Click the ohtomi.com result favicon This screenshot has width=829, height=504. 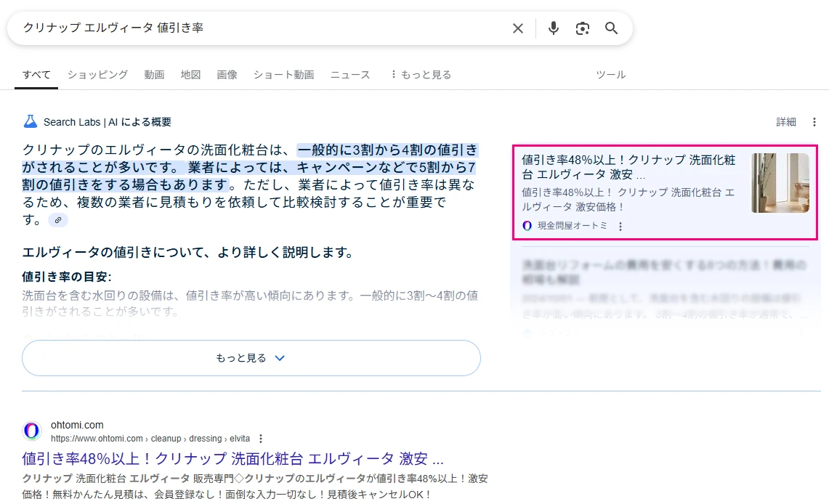[32, 431]
